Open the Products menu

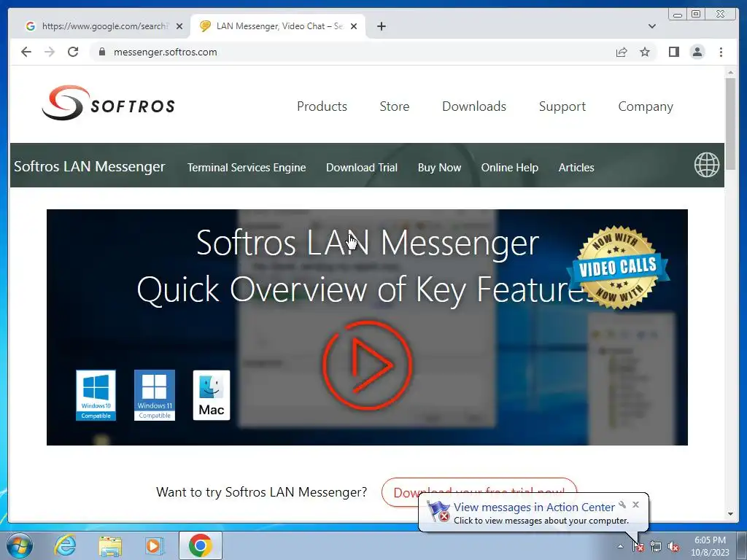[x=322, y=106]
